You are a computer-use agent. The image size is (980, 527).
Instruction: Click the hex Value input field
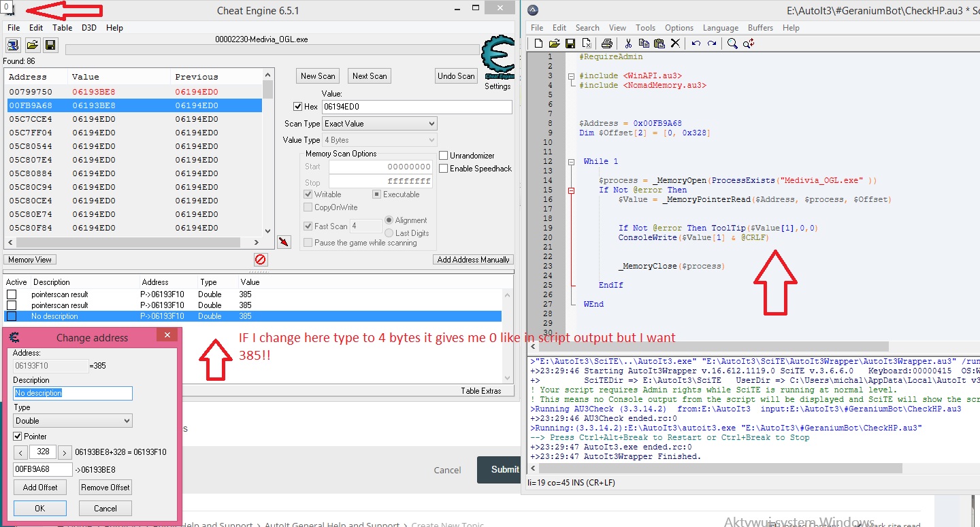point(416,107)
